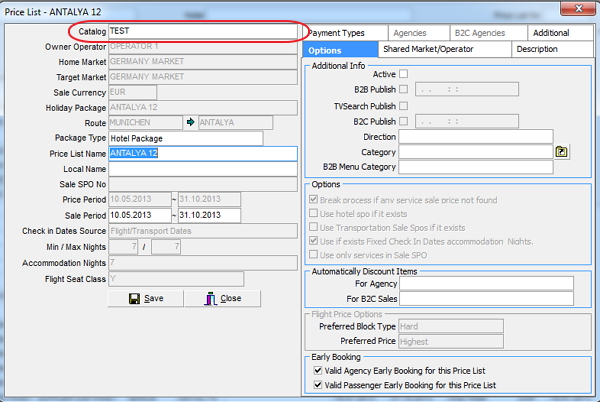Tick the B2B Publish checkbox
600x402 pixels.
click(404, 90)
